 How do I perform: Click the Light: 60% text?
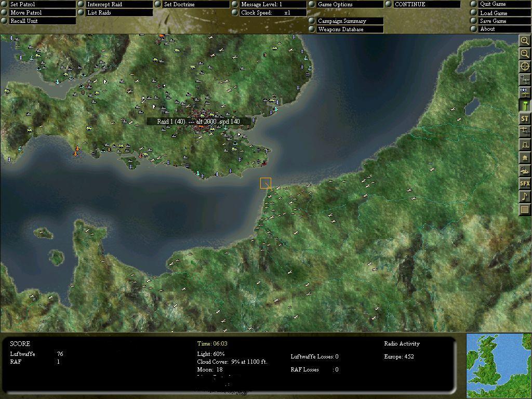[211, 354]
